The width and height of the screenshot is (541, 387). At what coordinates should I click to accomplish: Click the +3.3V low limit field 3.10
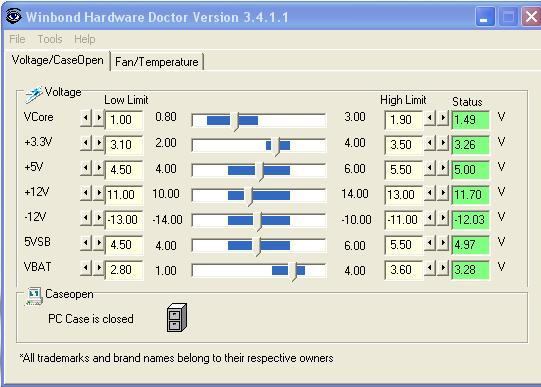tap(124, 145)
